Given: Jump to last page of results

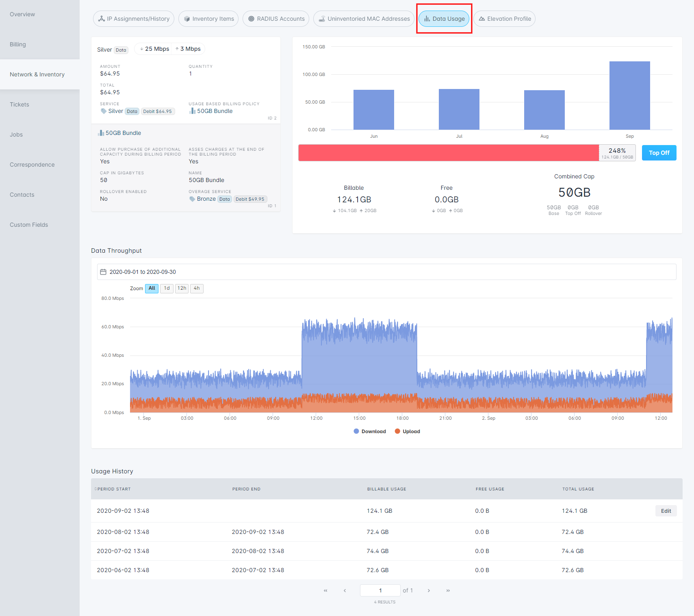Looking at the screenshot, I should pyautogui.click(x=448, y=590).
